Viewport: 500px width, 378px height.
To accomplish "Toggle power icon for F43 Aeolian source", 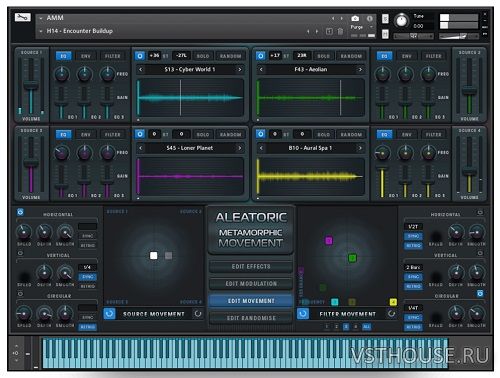I will (x=261, y=56).
